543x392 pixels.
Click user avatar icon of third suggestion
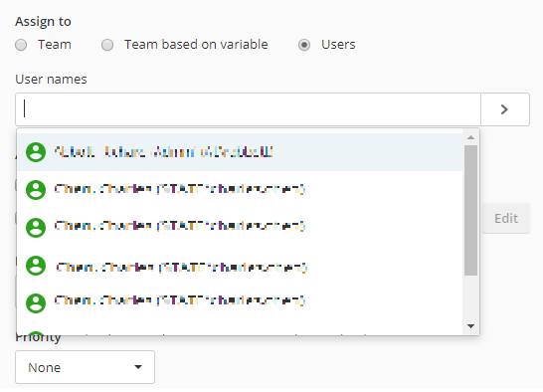[x=36, y=228]
